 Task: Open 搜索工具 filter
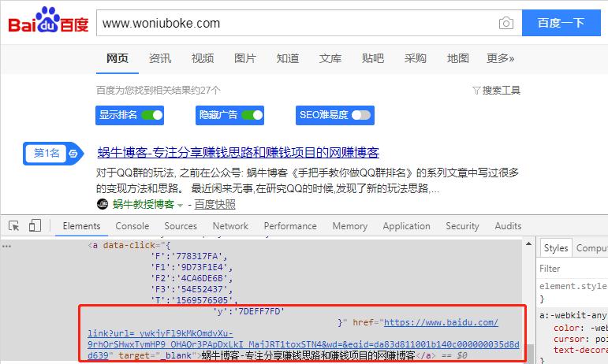click(x=496, y=91)
